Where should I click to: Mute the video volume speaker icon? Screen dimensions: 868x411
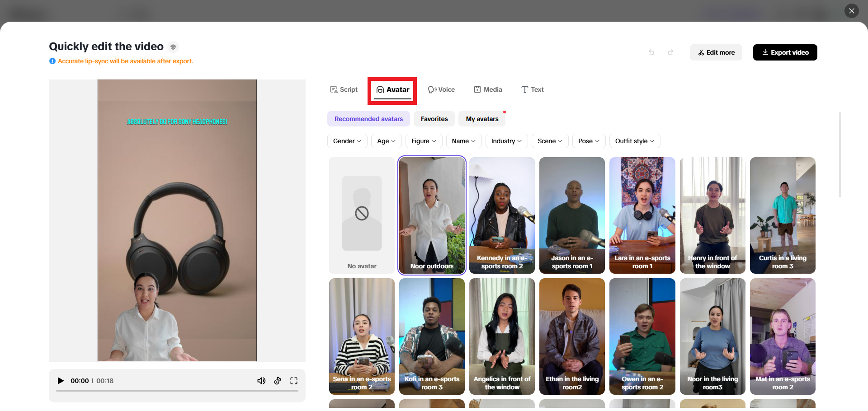pos(261,381)
